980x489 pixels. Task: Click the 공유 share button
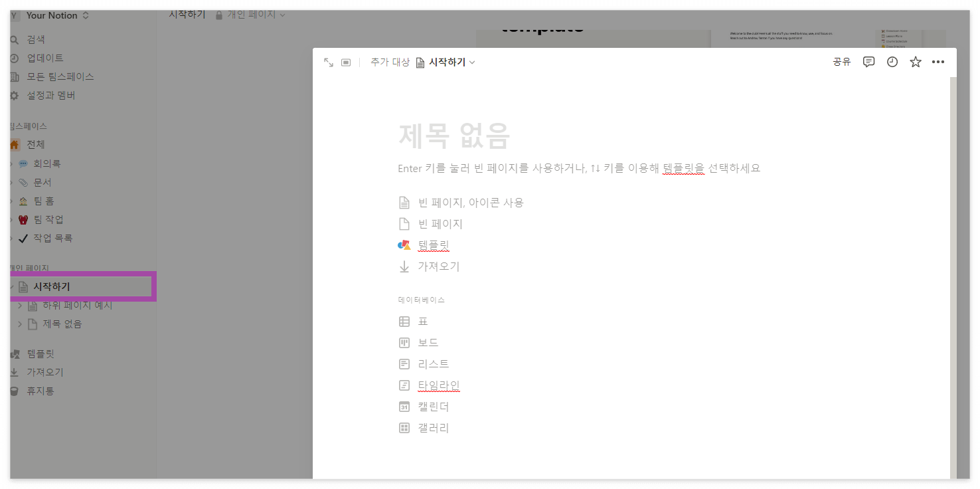(x=841, y=62)
